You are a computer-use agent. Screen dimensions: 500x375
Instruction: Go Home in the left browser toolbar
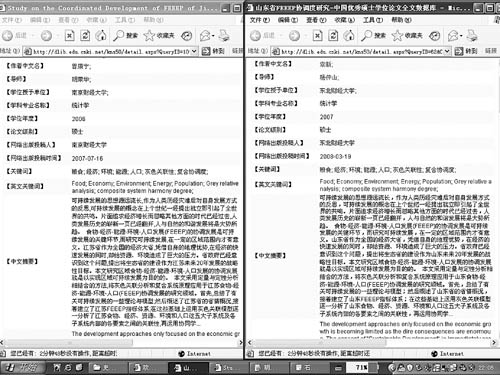(x=101, y=35)
